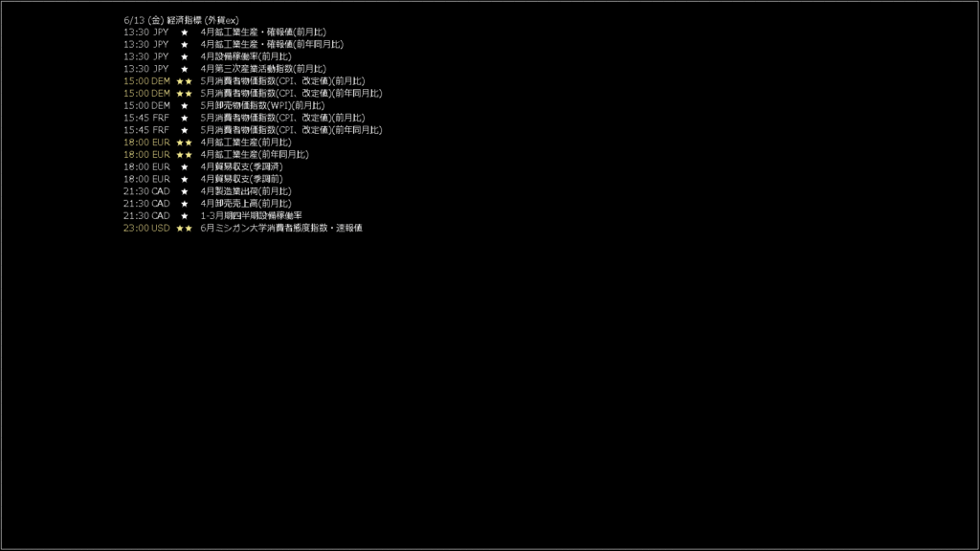Viewport: 980px width, 551px height.
Task: Click the star beside the 第三次産業活動指数 row
Action: (x=185, y=69)
